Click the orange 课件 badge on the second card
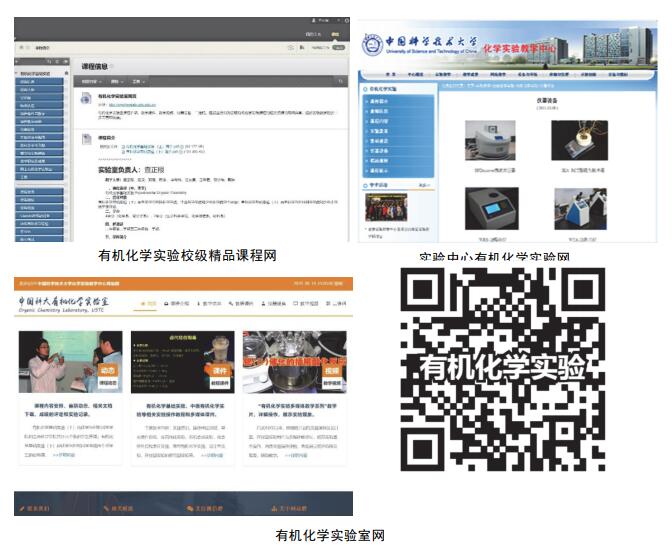The height and width of the screenshot is (555, 672). click(219, 370)
